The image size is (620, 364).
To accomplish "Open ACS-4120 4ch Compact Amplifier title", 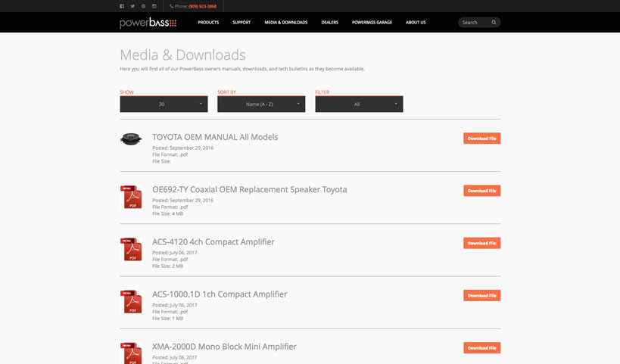I will click(x=213, y=242).
